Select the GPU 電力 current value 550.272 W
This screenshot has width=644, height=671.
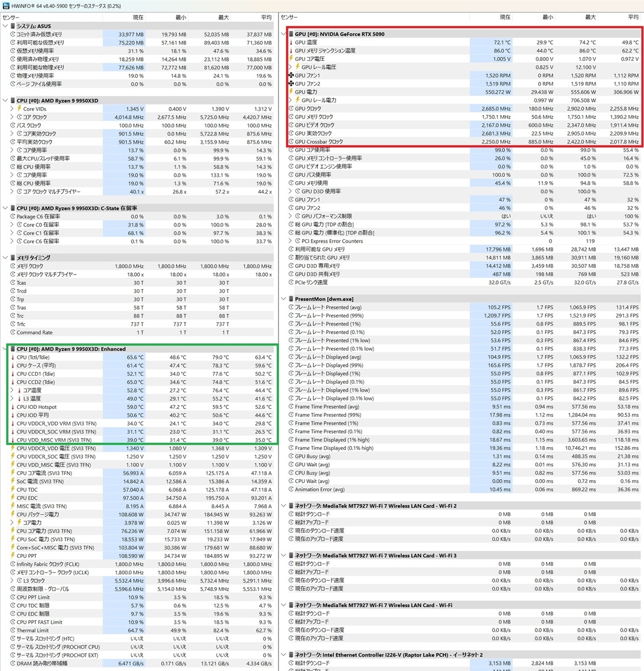tap(498, 92)
